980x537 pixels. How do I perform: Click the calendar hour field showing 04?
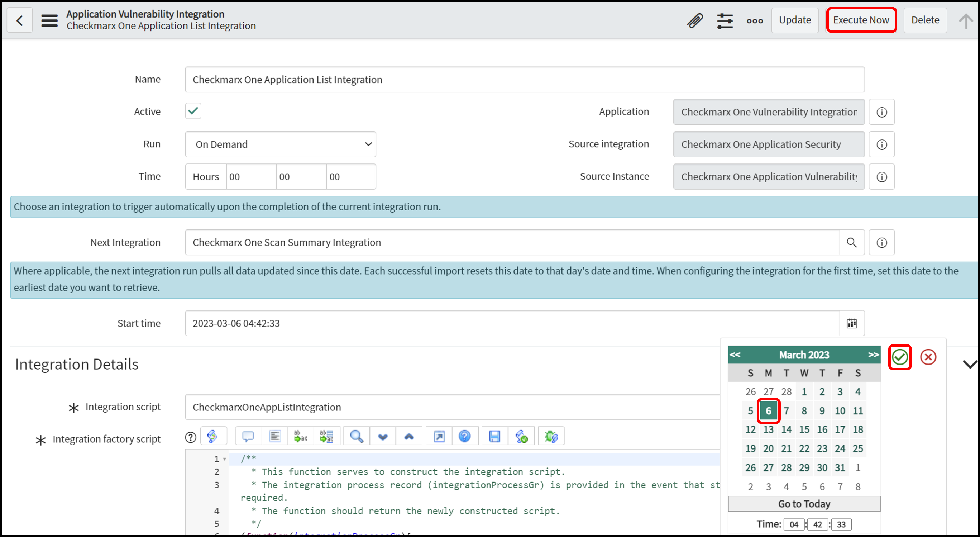point(794,524)
